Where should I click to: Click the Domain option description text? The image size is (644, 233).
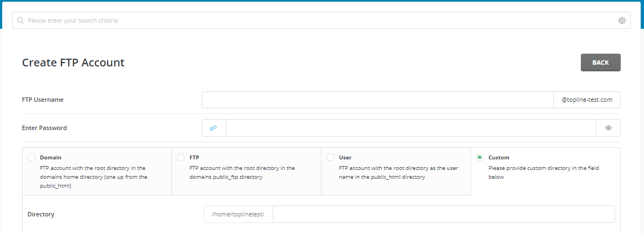tap(94, 177)
